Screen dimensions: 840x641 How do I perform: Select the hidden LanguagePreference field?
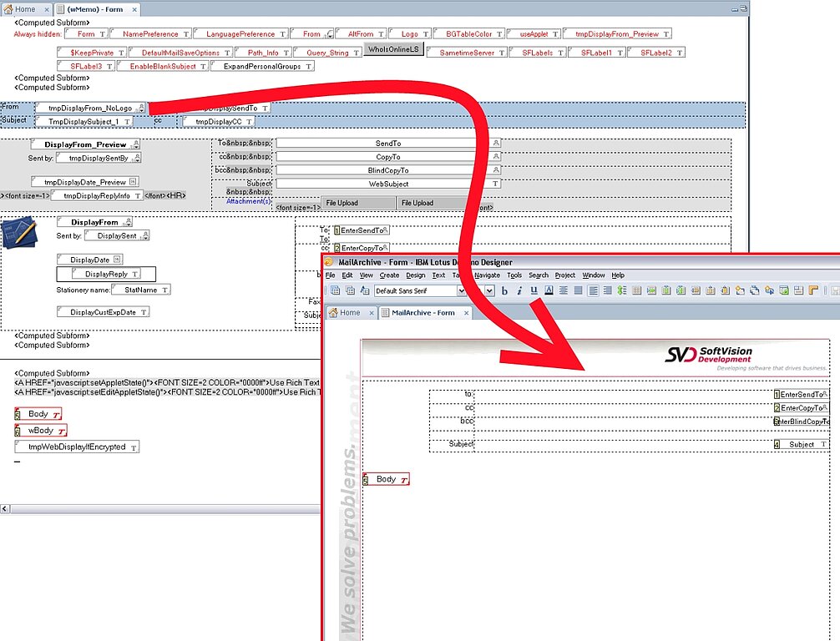click(240, 34)
